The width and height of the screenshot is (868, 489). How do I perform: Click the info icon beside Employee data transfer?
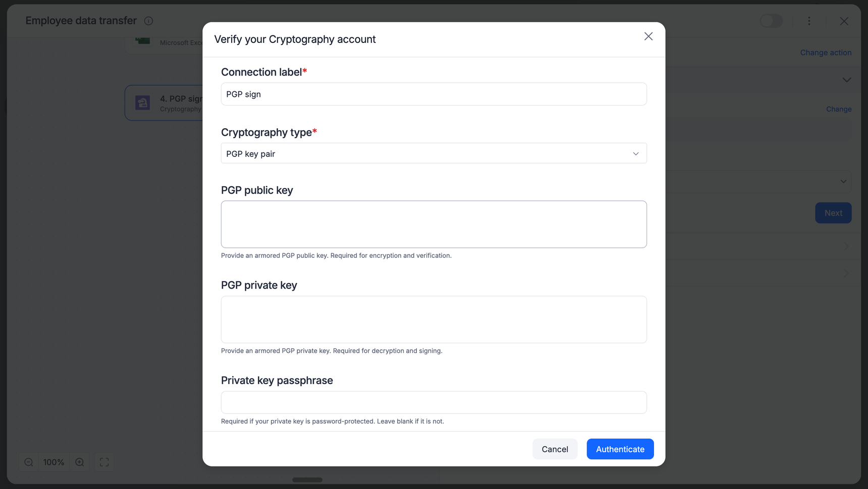148,21
